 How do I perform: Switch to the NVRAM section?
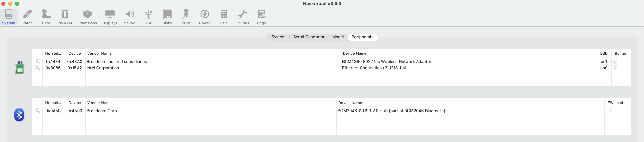(x=65, y=17)
